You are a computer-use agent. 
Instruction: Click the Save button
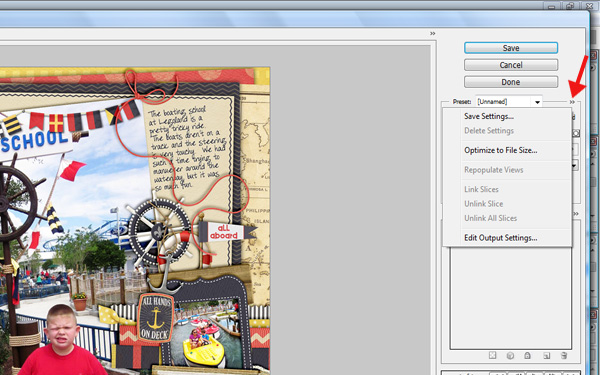point(511,48)
